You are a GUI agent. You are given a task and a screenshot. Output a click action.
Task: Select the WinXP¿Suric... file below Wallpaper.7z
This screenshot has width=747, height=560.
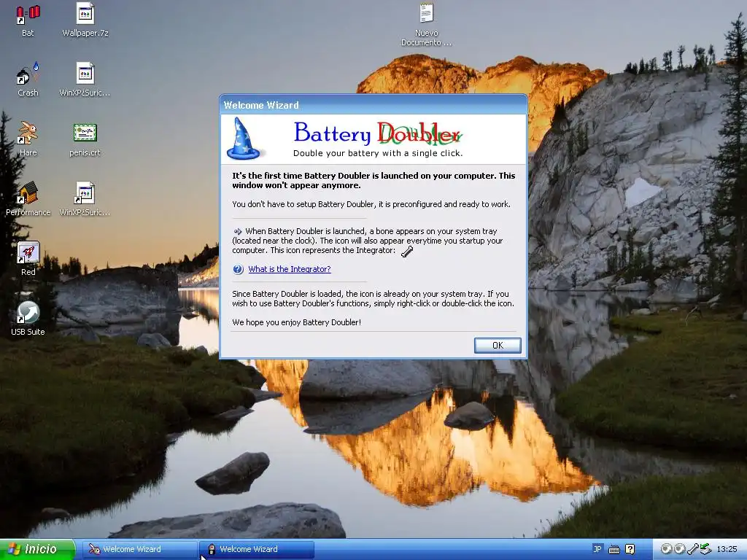tap(85, 80)
